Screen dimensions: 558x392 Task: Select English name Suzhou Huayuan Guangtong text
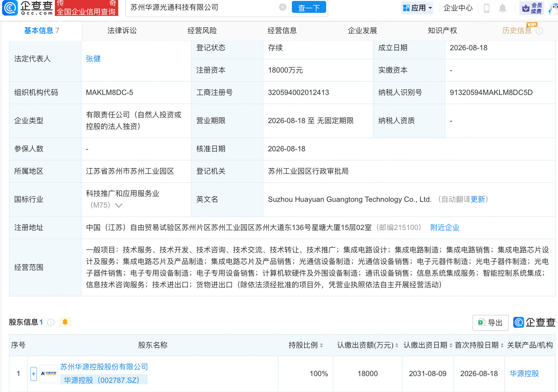[349, 199]
